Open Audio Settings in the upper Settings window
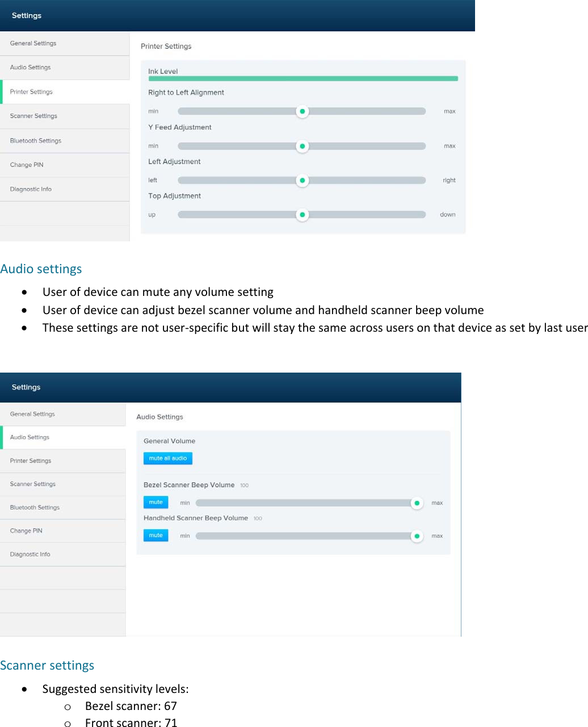588x727 pixels. point(65,68)
